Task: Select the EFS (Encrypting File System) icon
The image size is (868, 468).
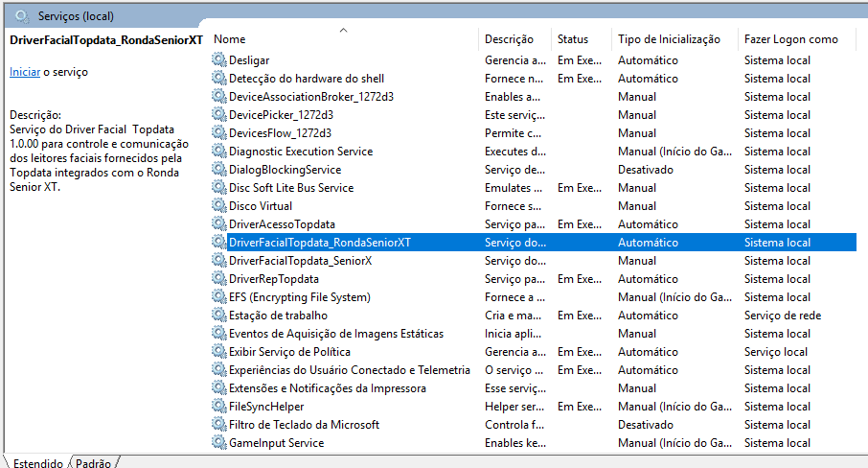Action: coord(219,297)
